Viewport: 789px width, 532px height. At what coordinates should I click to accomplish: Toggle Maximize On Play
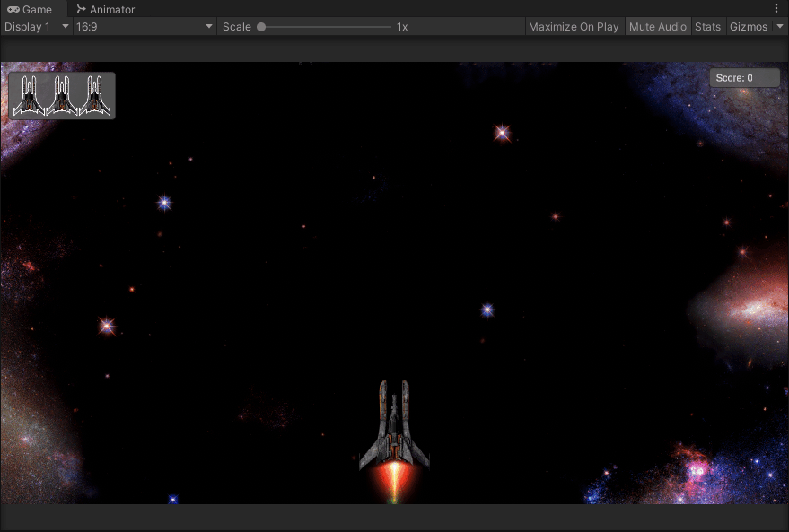[x=573, y=26]
